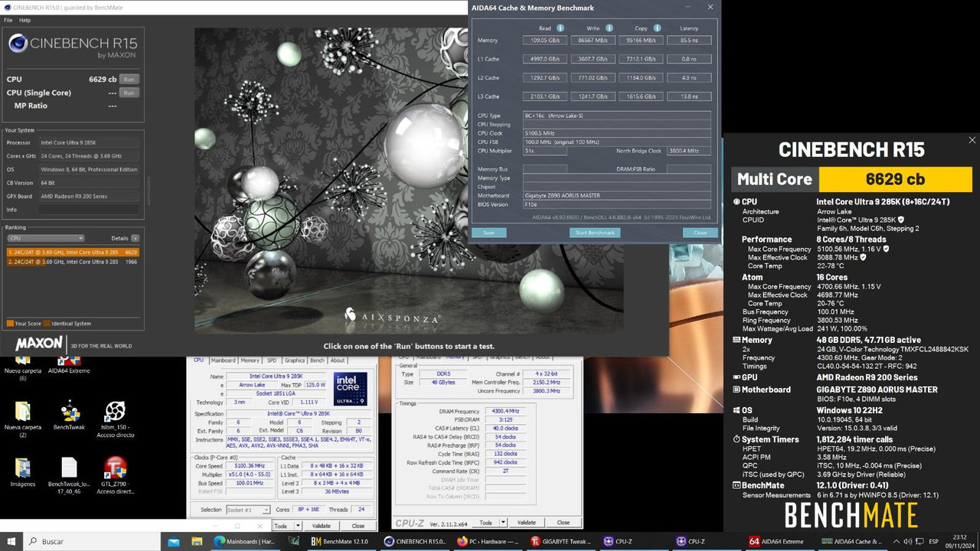Select first ranking row scoring 6629

tap(73, 252)
